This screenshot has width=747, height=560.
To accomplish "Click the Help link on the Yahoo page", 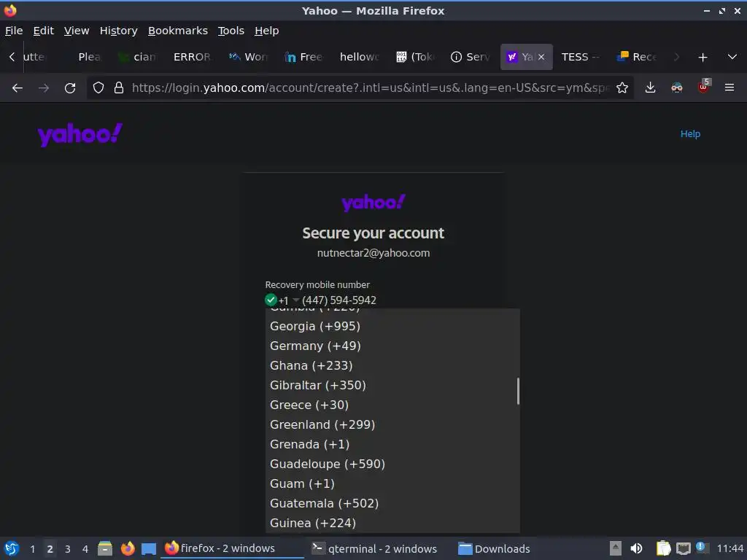I will [x=690, y=134].
